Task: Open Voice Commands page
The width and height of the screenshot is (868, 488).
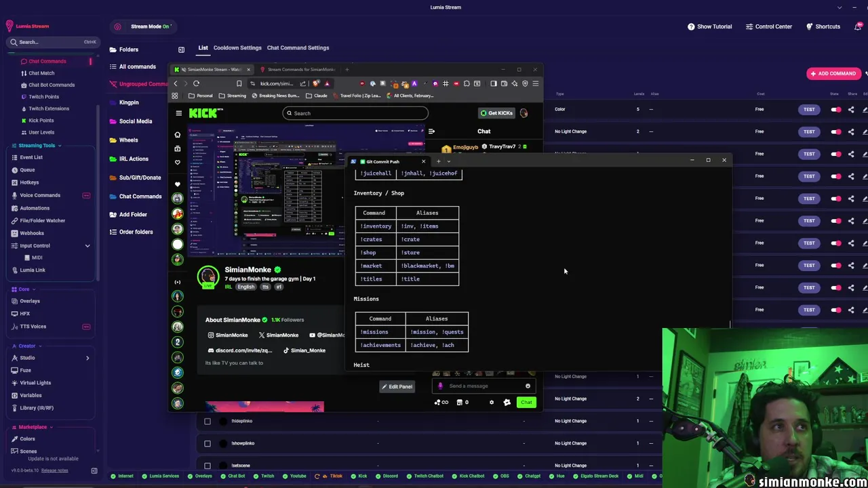Action: pyautogui.click(x=40, y=195)
